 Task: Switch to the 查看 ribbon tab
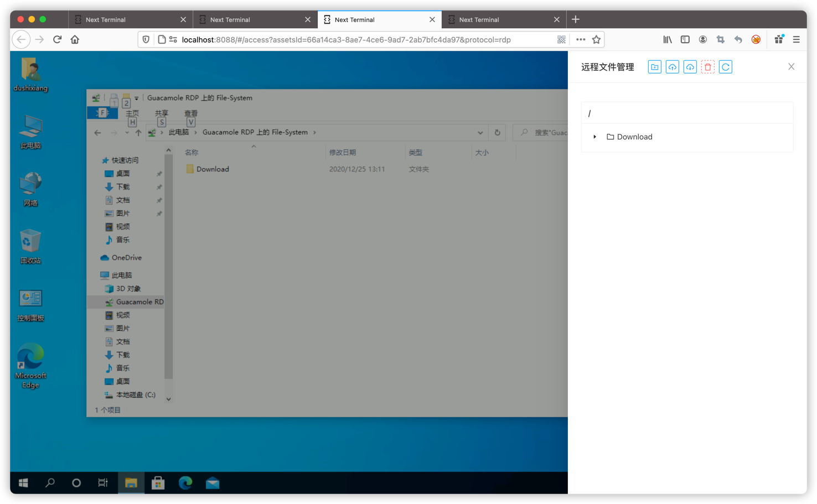pyautogui.click(x=191, y=113)
